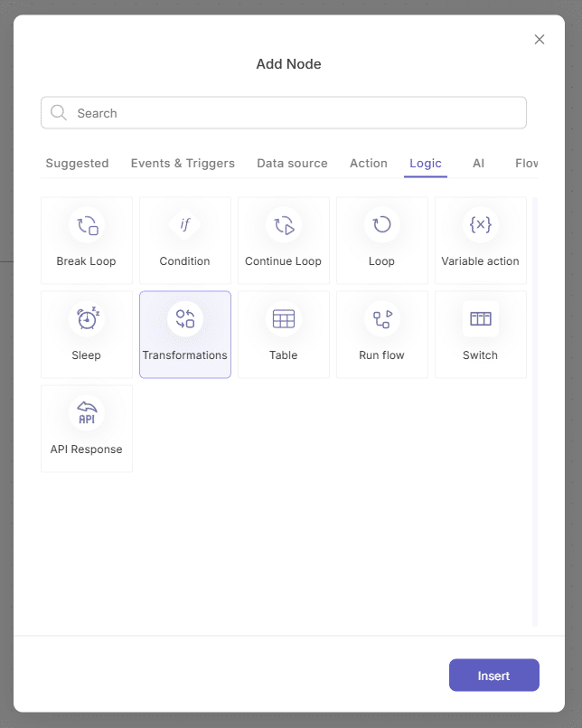Choose the Condition if node
This screenshot has height=728, width=582.
pyautogui.click(x=185, y=241)
